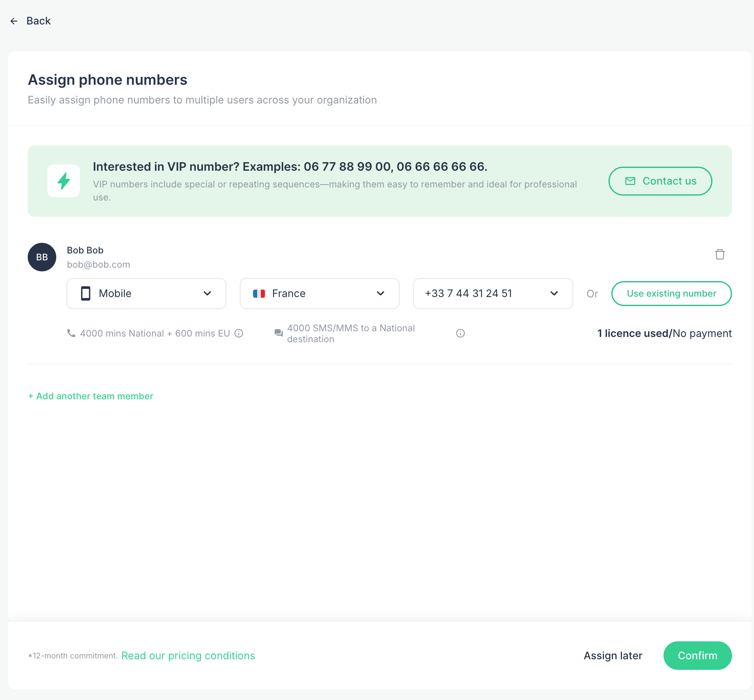Click the French flag icon
The height and width of the screenshot is (700, 754).
click(259, 293)
